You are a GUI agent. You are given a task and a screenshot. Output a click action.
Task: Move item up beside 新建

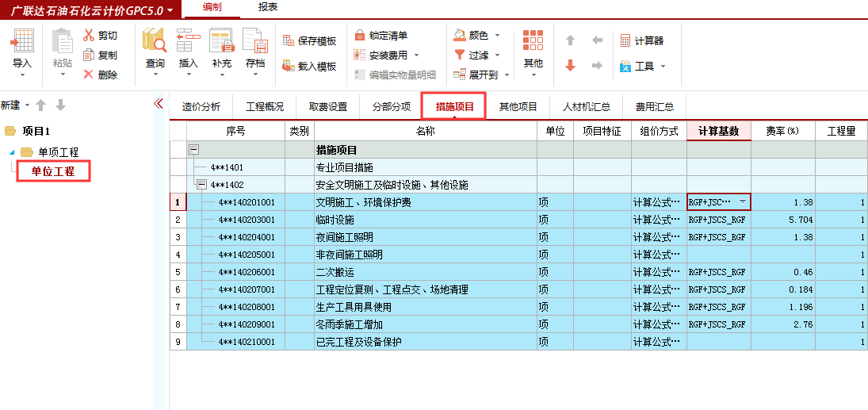point(40,105)
